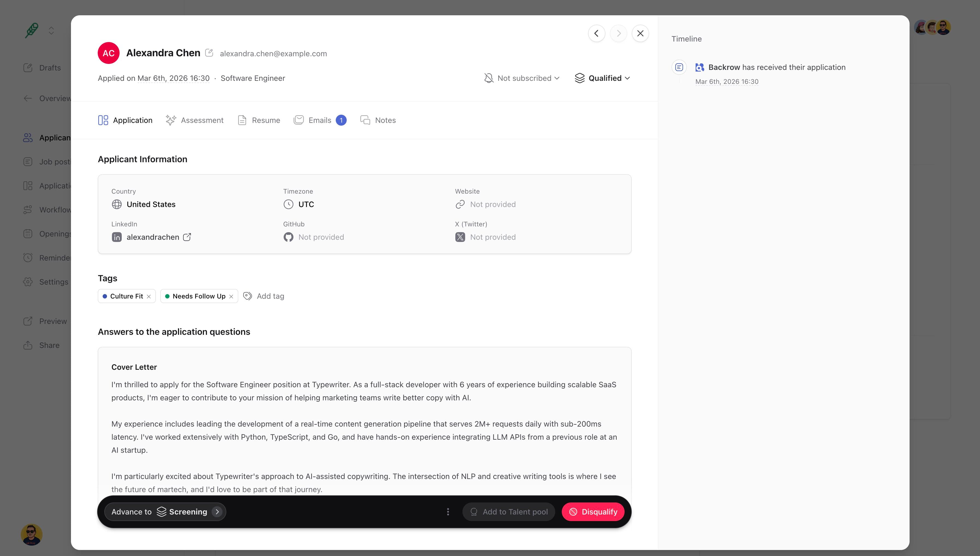980x556 pixels.
Task: Click the LinkedIn logo icon
Action: pos(117,237)
